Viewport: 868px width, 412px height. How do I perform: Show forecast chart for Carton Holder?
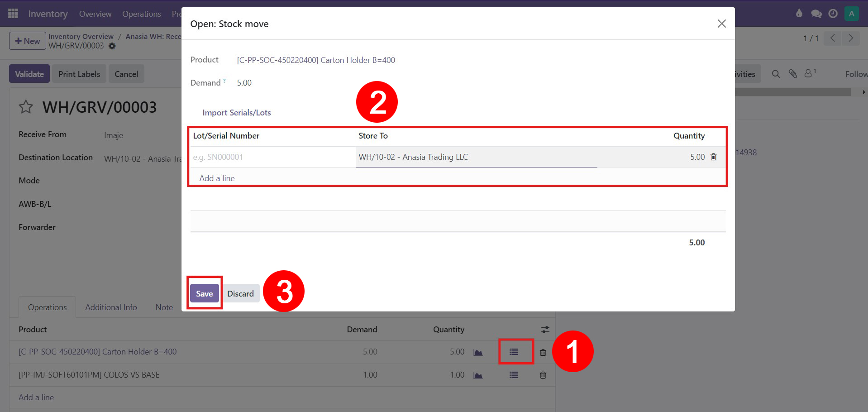(x=478, y=352)
